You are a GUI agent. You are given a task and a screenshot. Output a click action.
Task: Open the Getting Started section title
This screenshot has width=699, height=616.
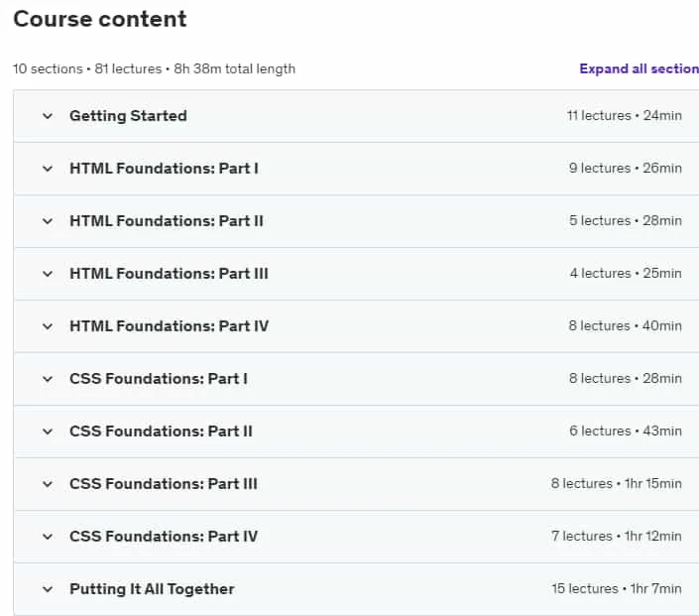tap(128, 116)
